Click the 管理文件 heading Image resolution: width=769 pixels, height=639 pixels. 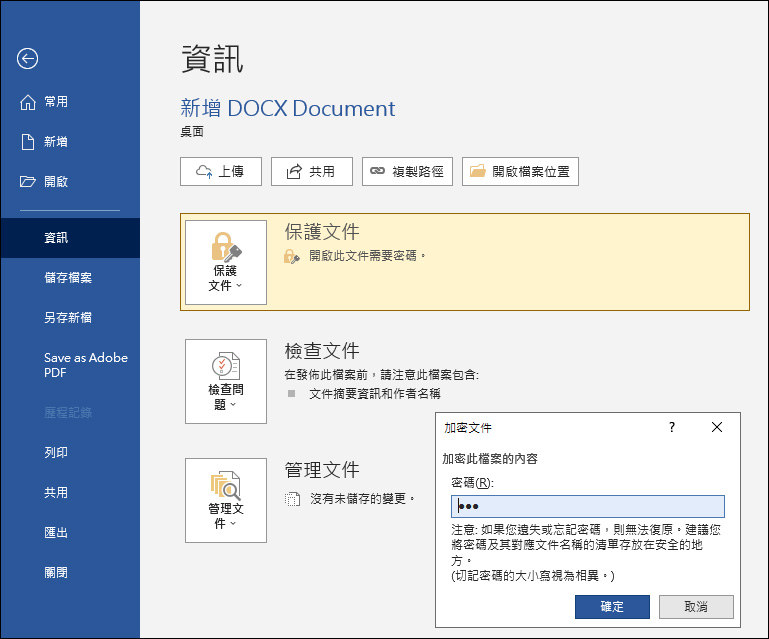click(322, 470)
